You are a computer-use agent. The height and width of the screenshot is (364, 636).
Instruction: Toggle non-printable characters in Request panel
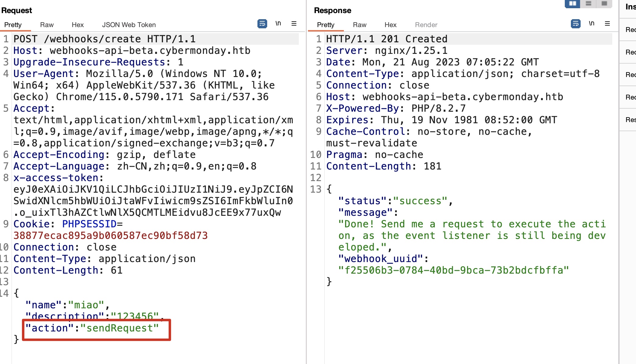point(278,24)
